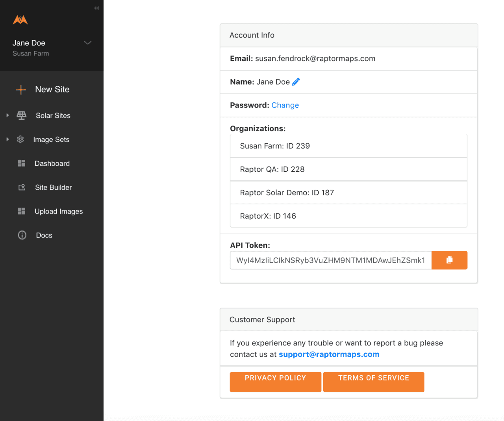Select the Susan Farm: ID 239 organization
Image resolution: width=504 pixels, height=421 pixels.
click(x=348, y=146)
